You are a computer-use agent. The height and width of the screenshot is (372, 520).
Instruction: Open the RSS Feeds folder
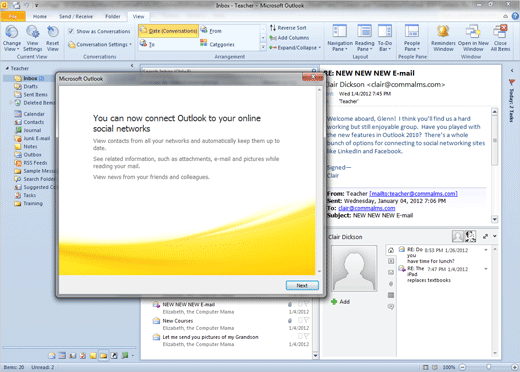[x=31, y=163]
